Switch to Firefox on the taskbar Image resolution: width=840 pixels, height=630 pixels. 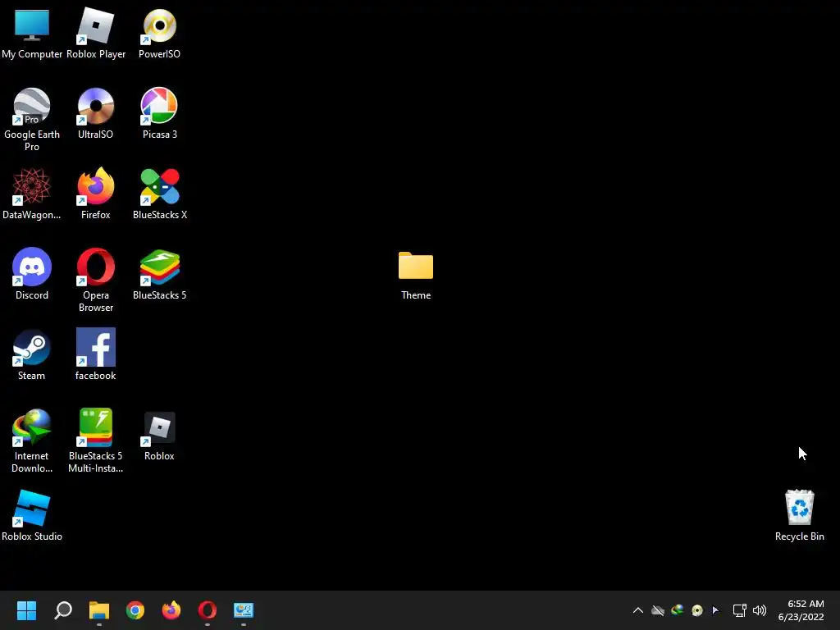[x=171, y=610]
